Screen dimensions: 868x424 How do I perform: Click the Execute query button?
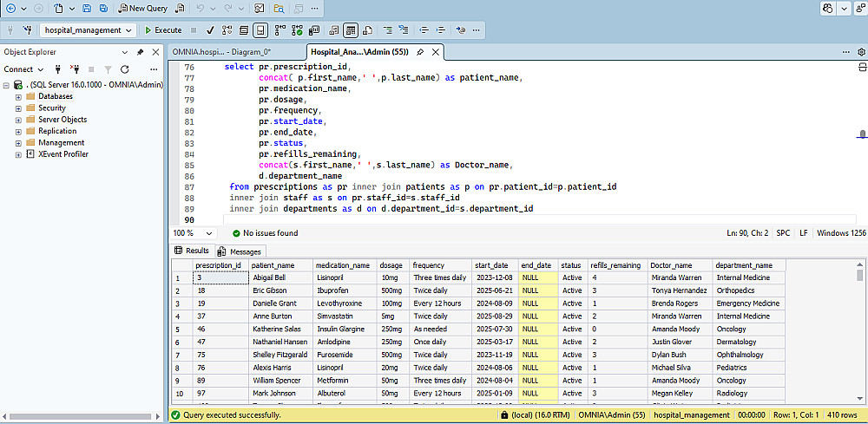pyautogui.click(x=163, y=29)
